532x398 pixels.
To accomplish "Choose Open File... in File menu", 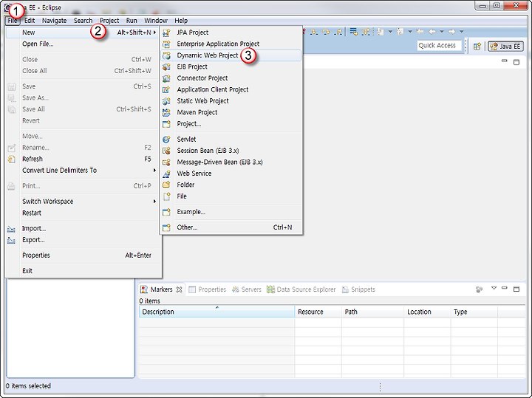I will [x=83, y=44].
